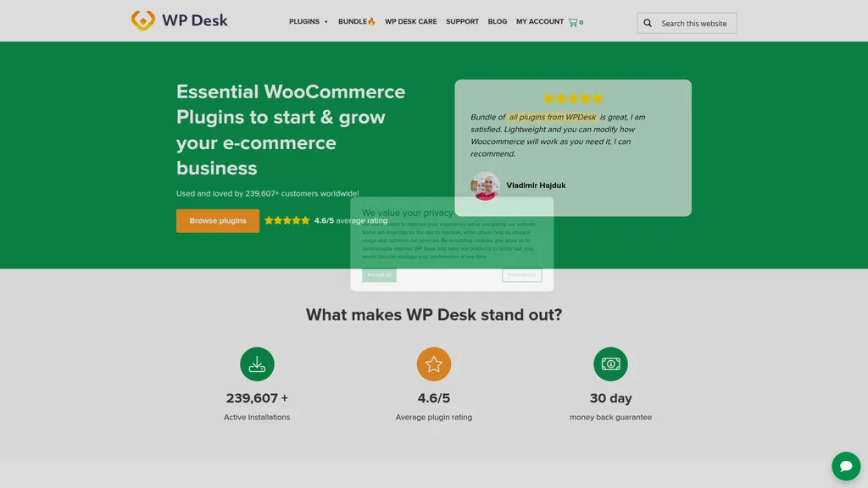Click the Browse plugins button
The image size is (868, 488).
tap(218, 221)
